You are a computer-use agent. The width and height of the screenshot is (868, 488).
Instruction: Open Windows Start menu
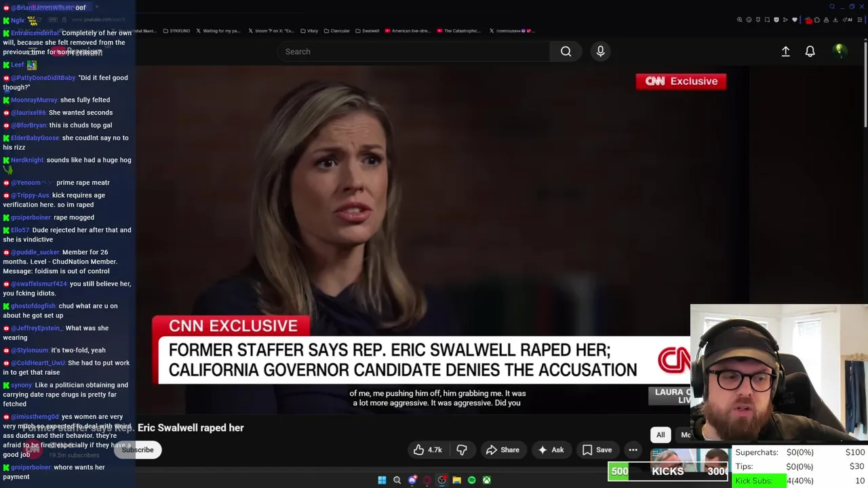382,480
